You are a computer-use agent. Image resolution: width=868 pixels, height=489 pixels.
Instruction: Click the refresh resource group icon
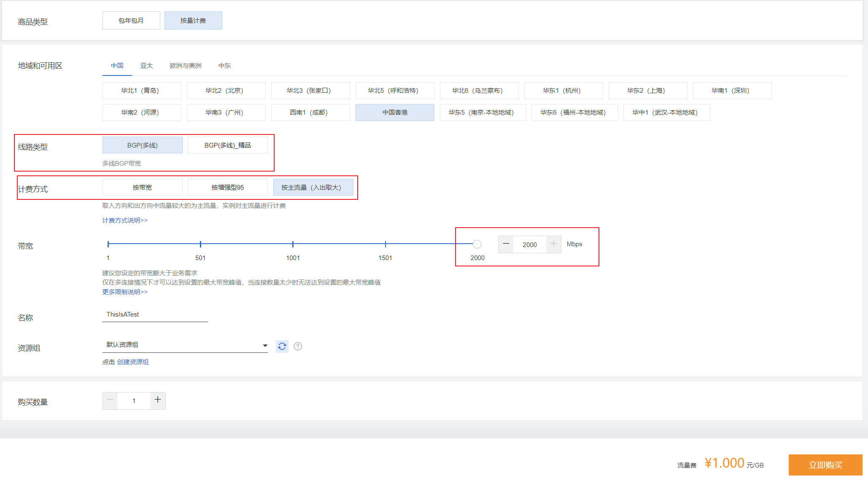point(282,346)
